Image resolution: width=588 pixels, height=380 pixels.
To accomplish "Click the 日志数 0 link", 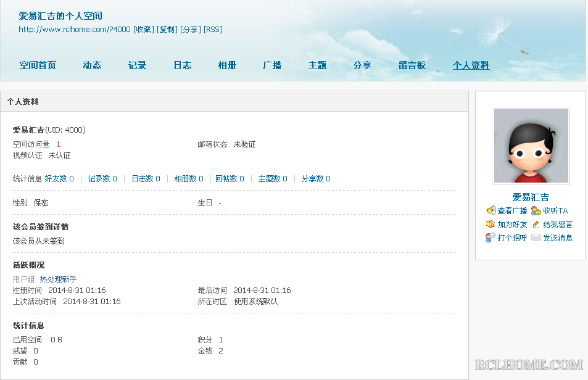I will click(146, 179).
